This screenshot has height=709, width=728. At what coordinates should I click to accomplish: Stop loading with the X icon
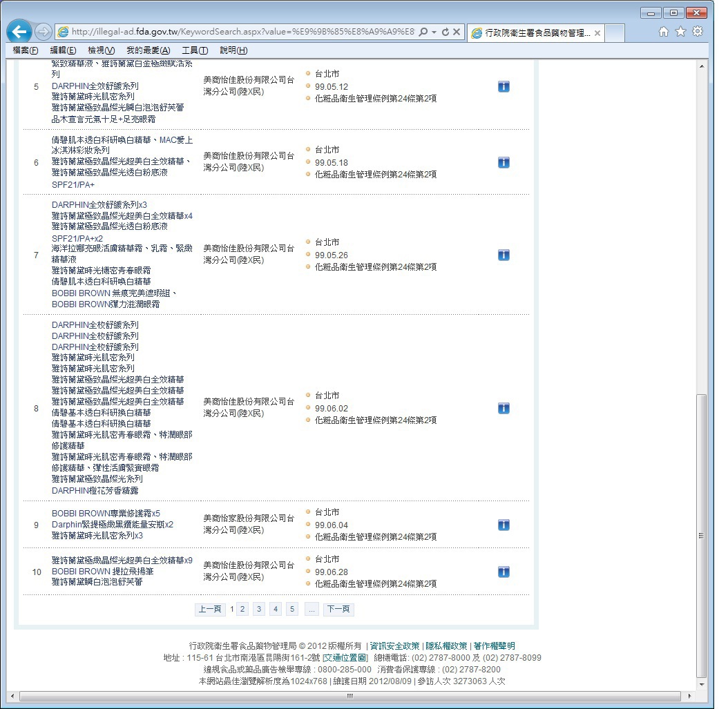tap(457, 32)
